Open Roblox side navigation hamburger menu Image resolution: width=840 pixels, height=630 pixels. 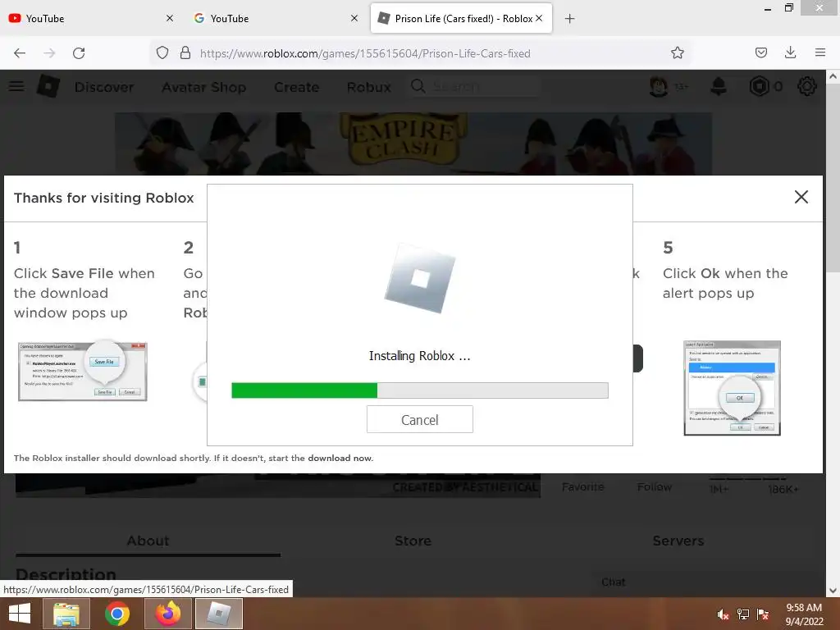16,86
